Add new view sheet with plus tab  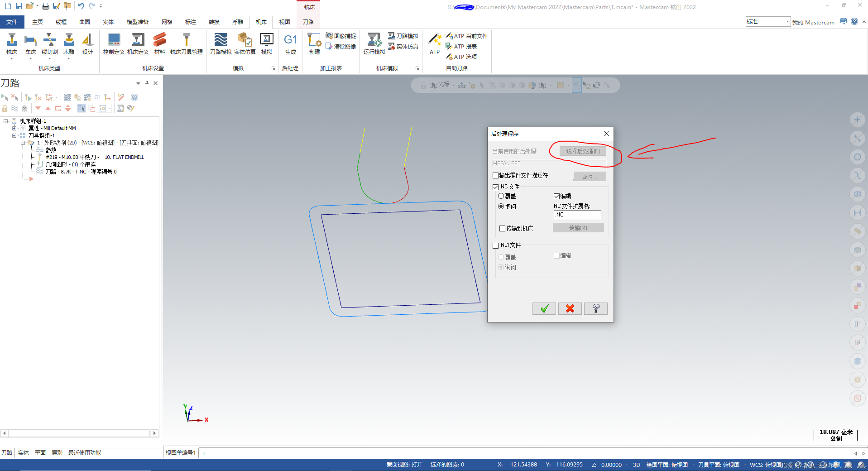(x=204, y=453)
